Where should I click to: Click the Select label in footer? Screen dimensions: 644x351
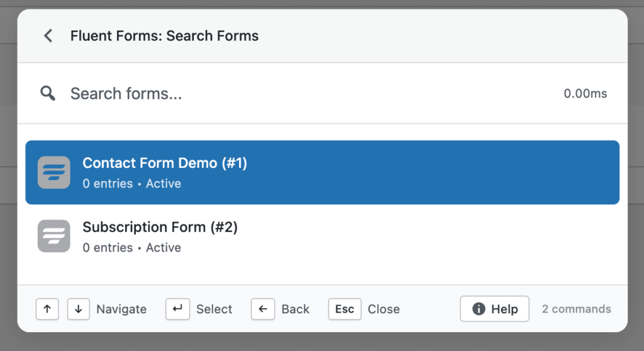214,309
